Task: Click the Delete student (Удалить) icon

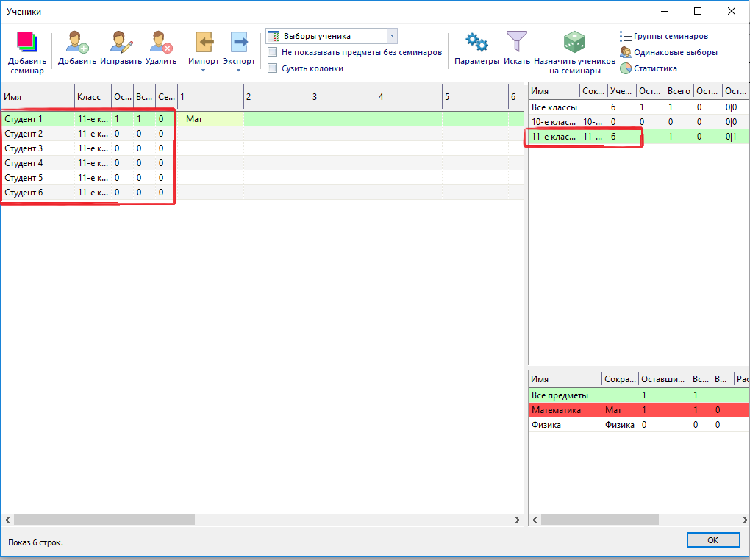Action: pos(161,43)
